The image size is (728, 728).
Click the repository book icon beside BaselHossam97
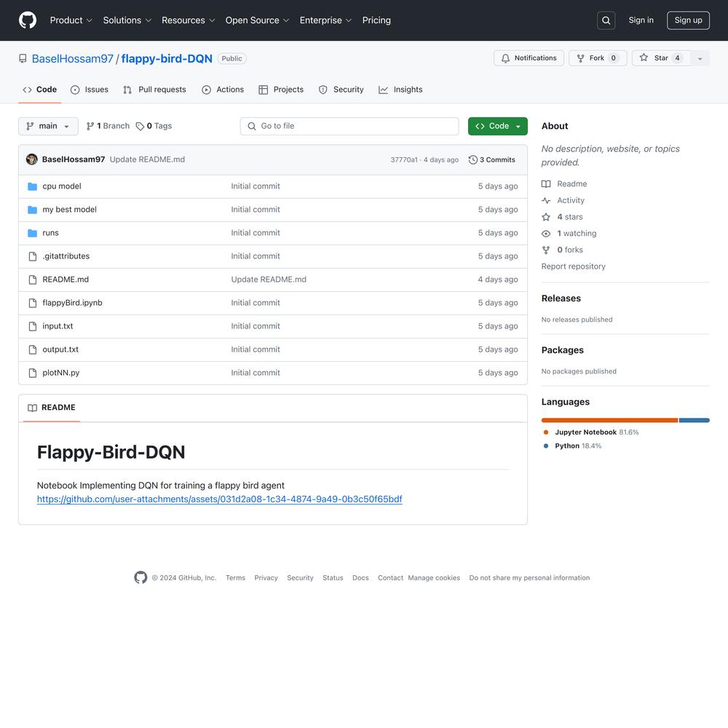coord(23,58)
